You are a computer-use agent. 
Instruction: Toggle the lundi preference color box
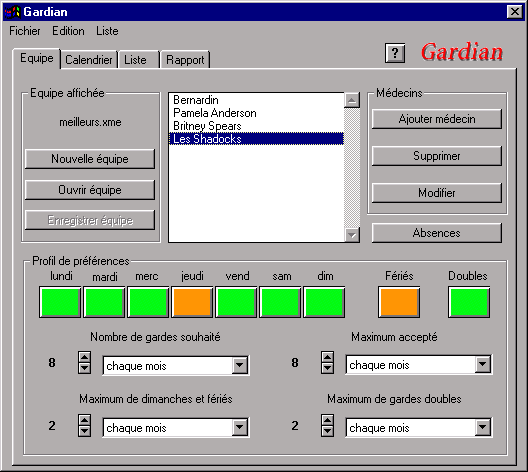pos(60,302)
